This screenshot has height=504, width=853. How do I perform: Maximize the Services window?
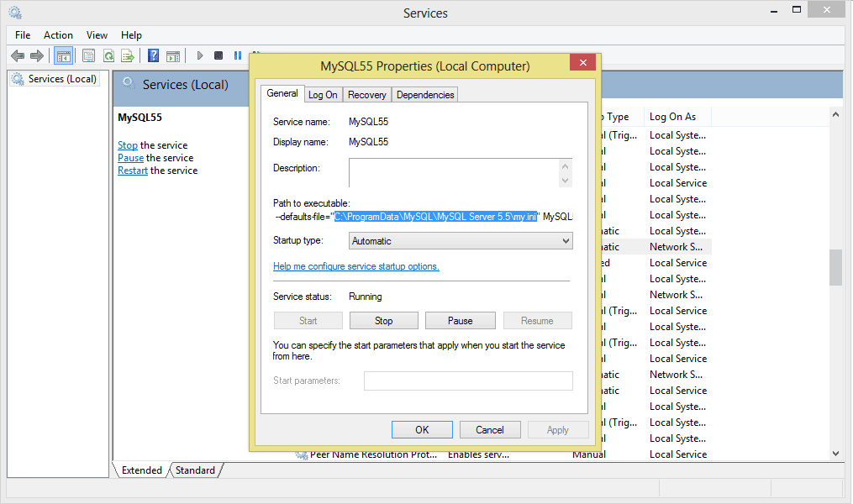(797, 9)
